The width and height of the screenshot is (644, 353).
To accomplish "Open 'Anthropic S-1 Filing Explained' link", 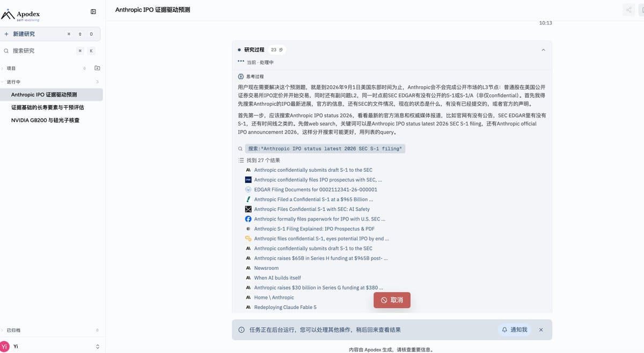I will [x=314, y=229].
